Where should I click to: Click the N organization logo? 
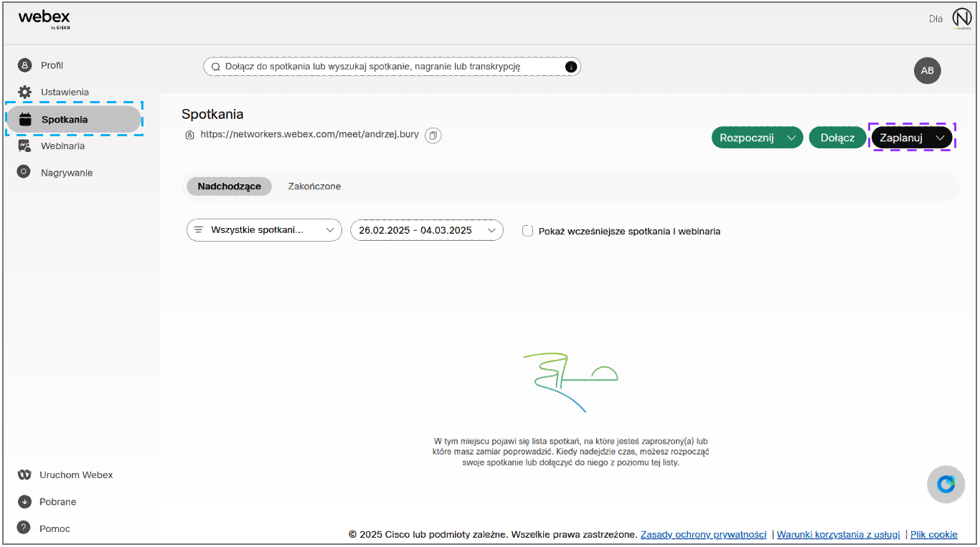click(x=961, y=18)
